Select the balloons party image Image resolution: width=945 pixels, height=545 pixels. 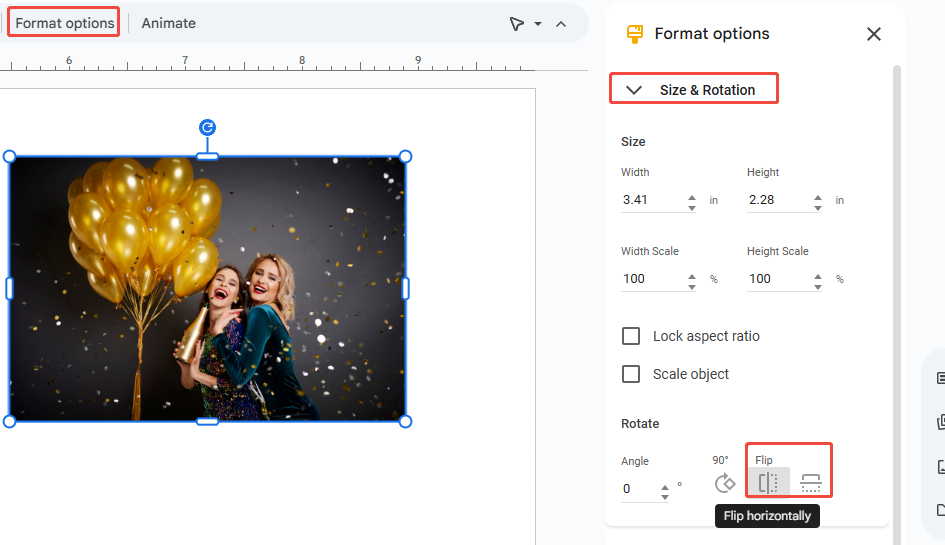pos(207,289)
